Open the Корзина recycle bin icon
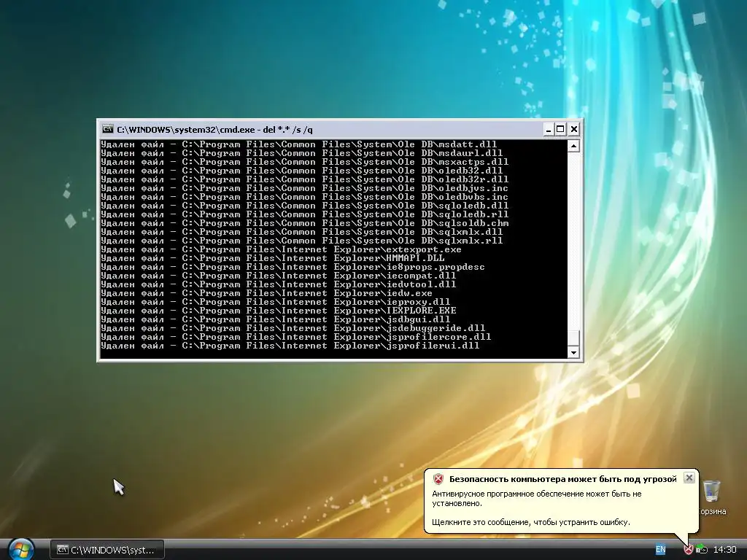747x560 pixels. pyautogui.click(x=712, y=497)
